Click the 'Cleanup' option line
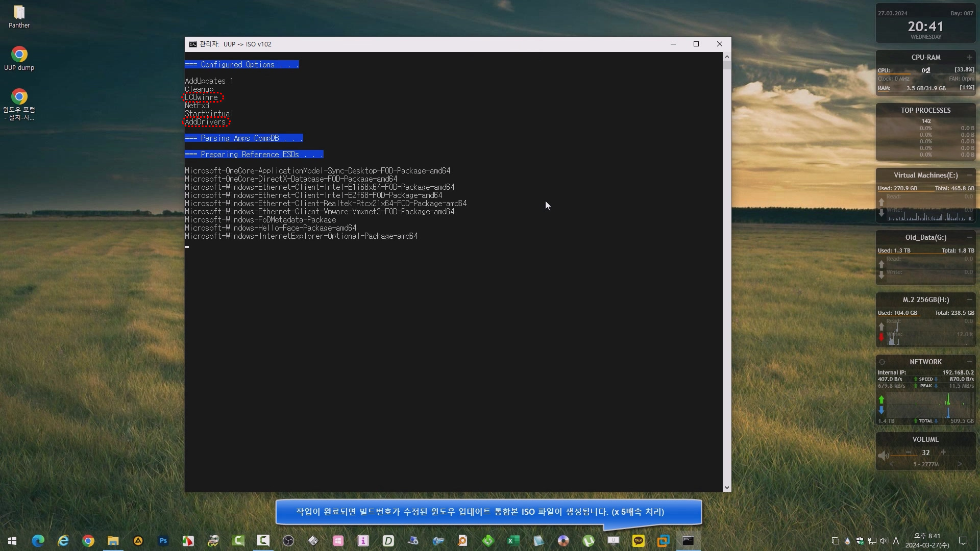The width and height of the screenshot is (980, 551). tap(199, 89)
